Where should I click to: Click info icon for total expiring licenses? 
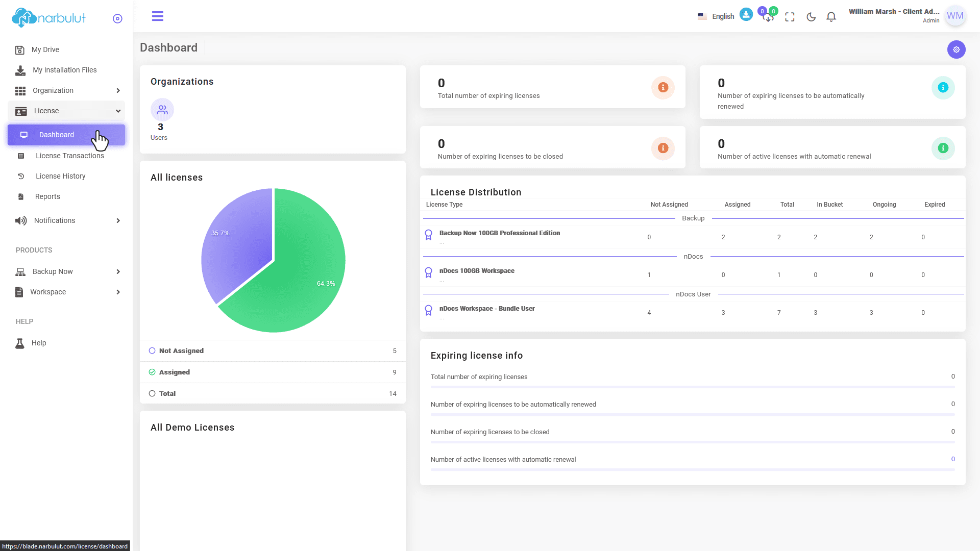[x=663, y=87]
